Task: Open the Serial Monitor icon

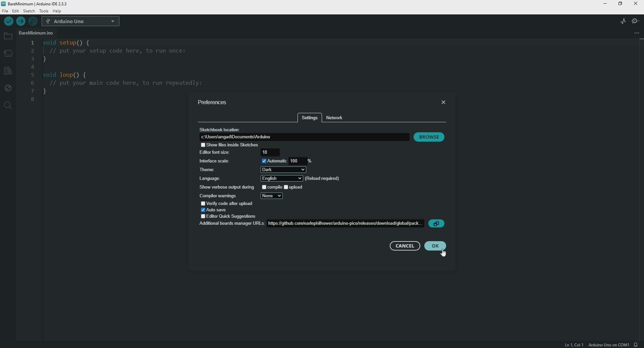Action: click(636, 21)
